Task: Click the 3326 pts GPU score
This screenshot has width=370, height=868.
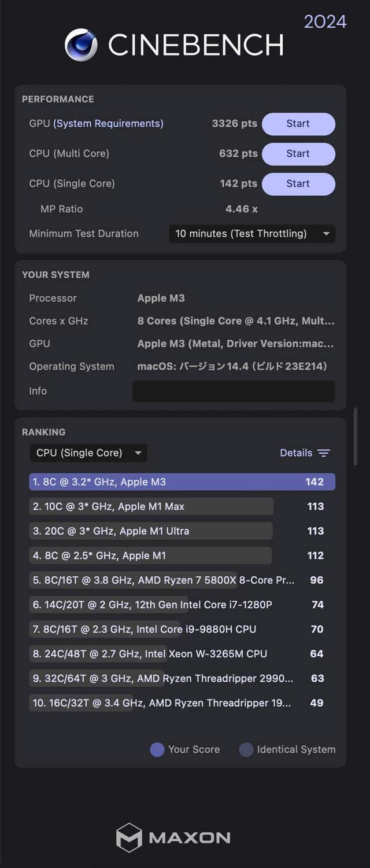Action: [234, 124]
